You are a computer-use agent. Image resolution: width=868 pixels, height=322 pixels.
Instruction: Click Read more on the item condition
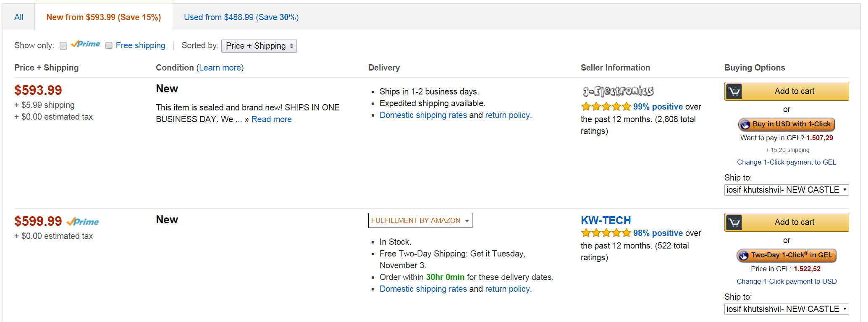point(271,119)
